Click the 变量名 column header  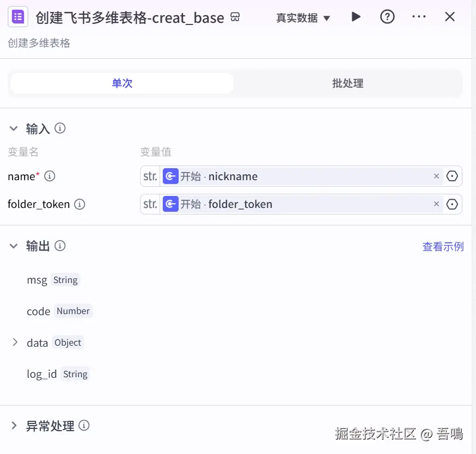(x=23, y=152)
